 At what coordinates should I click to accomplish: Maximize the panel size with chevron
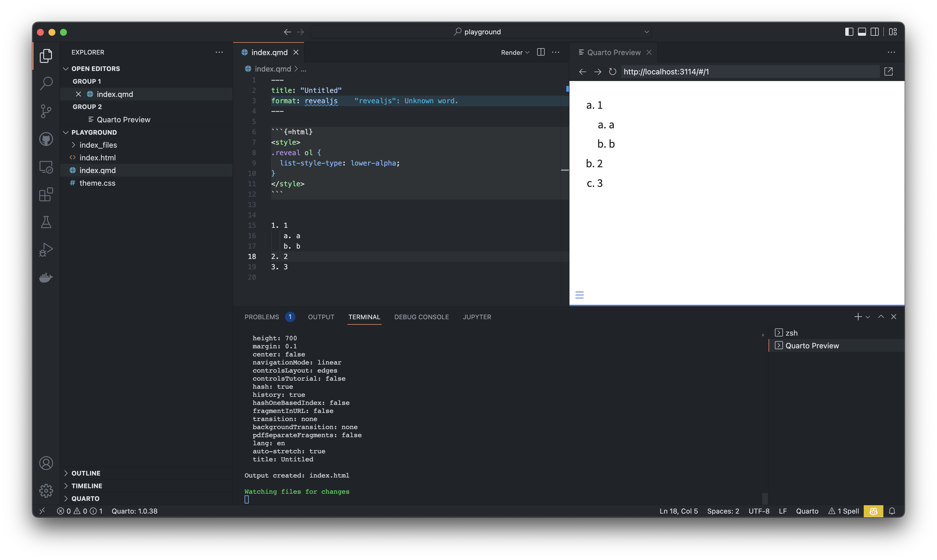click(x=881, y=317)
